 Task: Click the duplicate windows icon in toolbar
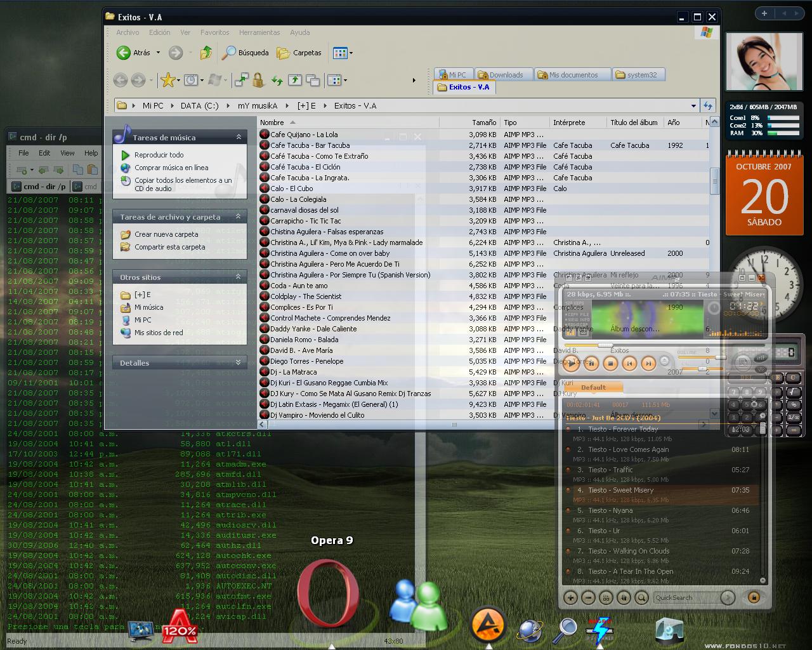(x=313, y=80)
